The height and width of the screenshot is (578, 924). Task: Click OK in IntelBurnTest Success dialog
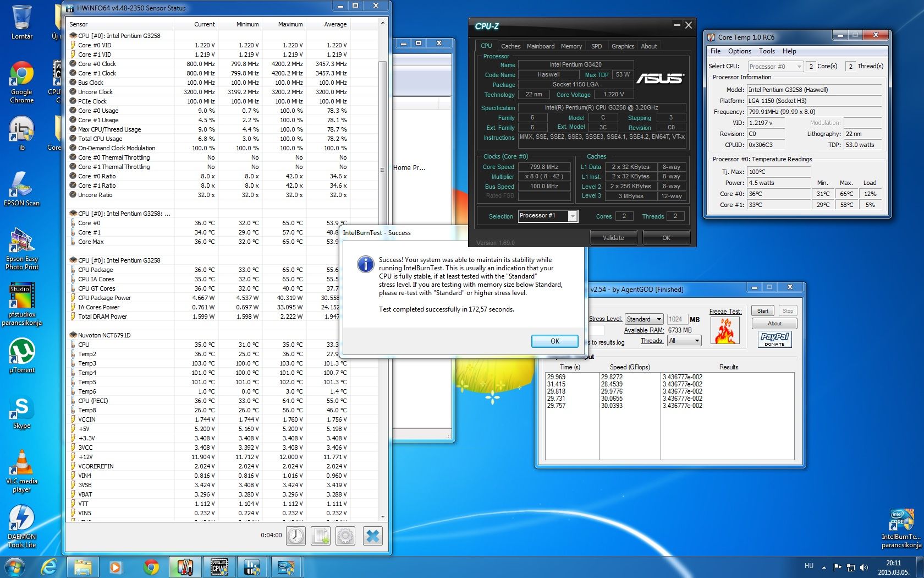(x=554, y=341)
